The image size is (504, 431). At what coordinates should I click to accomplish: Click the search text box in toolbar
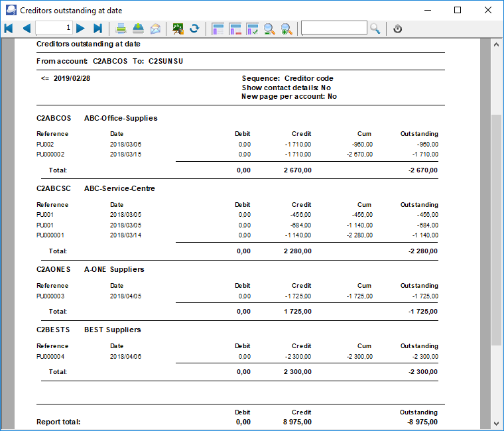(334, 28)
